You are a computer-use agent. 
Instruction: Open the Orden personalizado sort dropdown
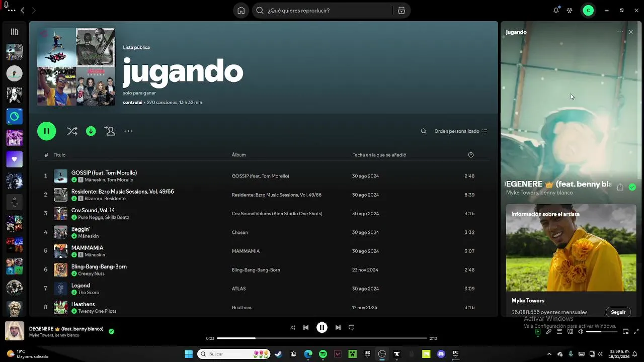coord(461,131)
